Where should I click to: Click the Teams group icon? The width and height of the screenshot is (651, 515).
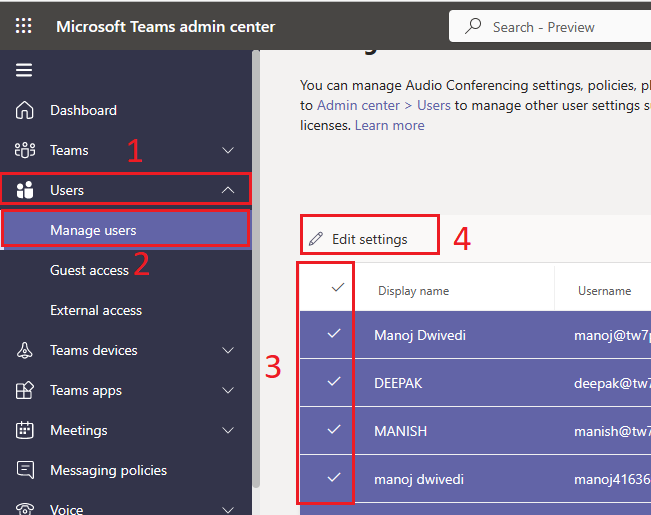pos(25,150)
